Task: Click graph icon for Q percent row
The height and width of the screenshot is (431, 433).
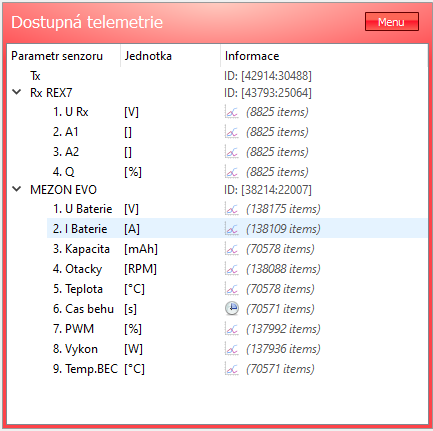Action: (232, 172)
